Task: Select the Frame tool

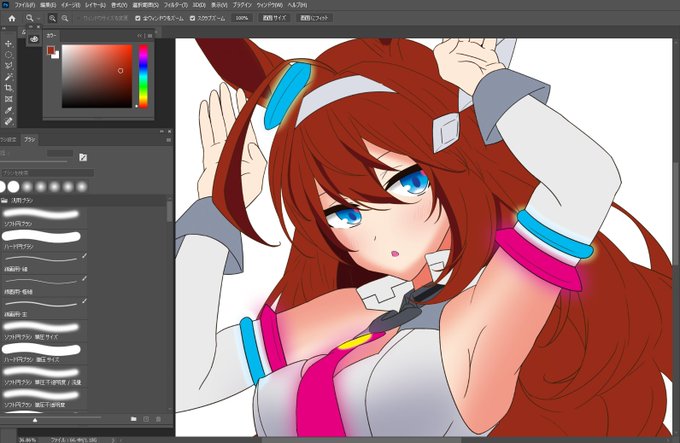Action: pyautogui.click(x=8, y=99)
